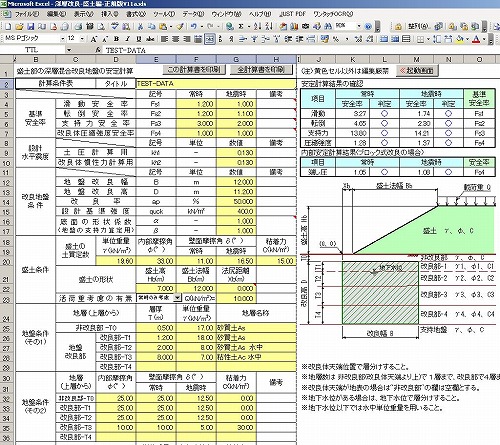500x445 pixels.
Task: Save the workbook with the floppy disk icon
Action: 31,26
